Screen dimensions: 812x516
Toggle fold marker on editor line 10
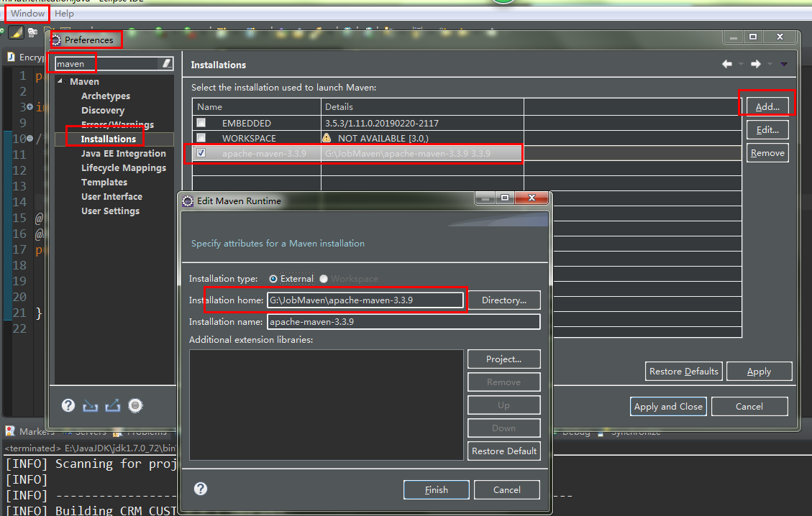pos(29,139)
